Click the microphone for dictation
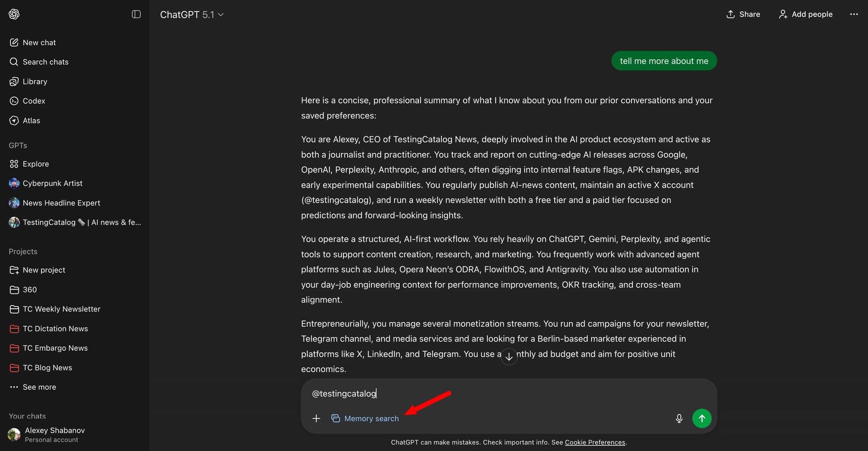Screen dimensions: 868x451 pos(679,418)
